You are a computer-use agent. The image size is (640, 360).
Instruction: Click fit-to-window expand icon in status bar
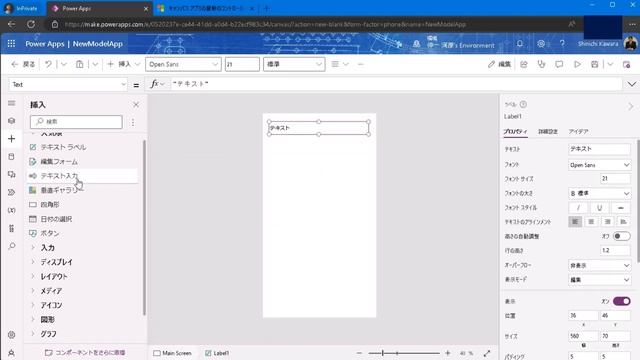click(487, 353)
